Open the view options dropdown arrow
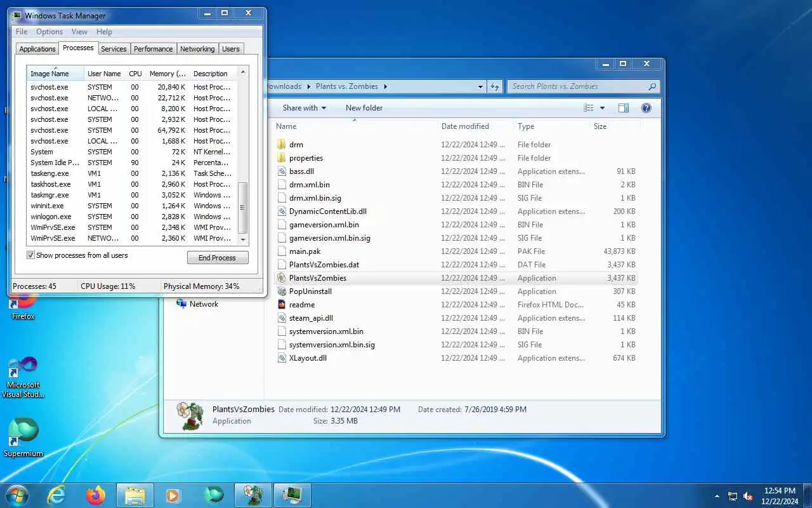 point(602,108)
